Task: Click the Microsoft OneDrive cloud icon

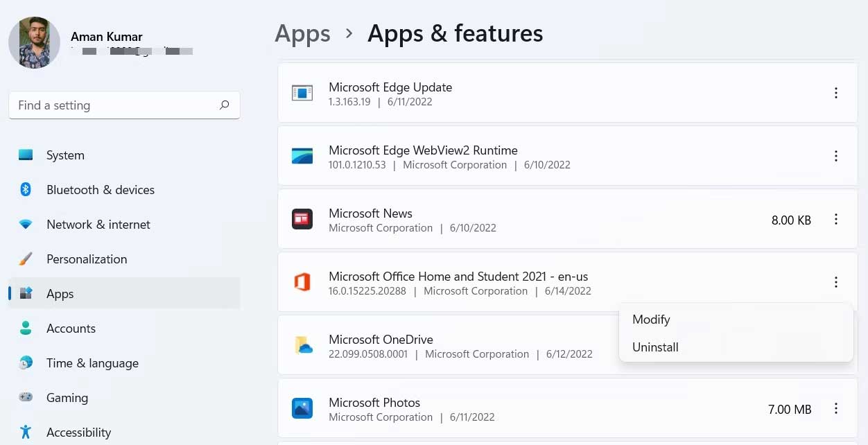Action: 302,345
